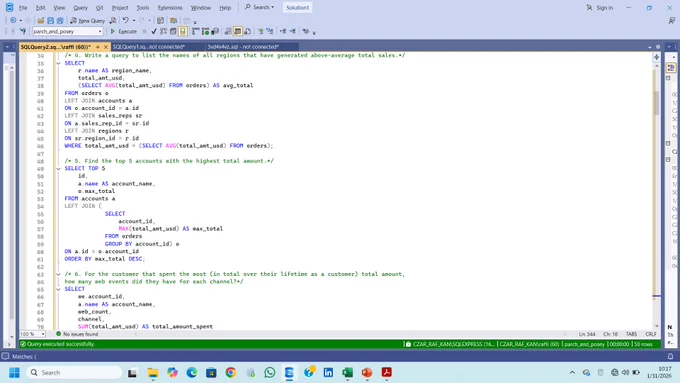Screen dimensions: 680x383
Task: Comment out the selected lines
Action: (x=260, y=31)
